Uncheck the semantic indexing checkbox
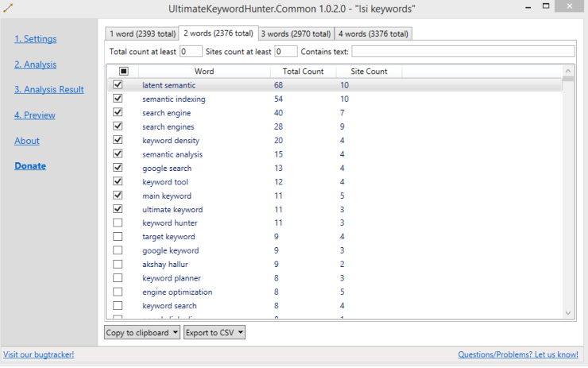The height and width of the screenshot is (368, 588). click(118, 99)
